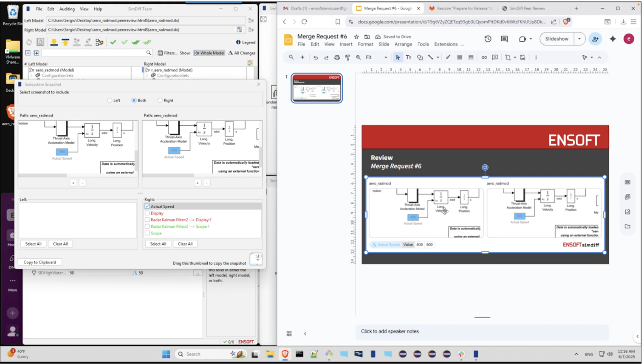The image size is (642, 364).
Task: Uncheck the Actual Speed checkbox
Action: coord(147,206)
